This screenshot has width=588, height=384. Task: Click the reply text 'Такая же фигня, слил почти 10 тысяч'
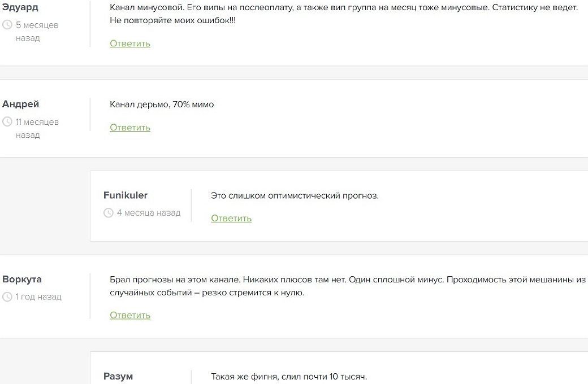(x=289, y=377)
